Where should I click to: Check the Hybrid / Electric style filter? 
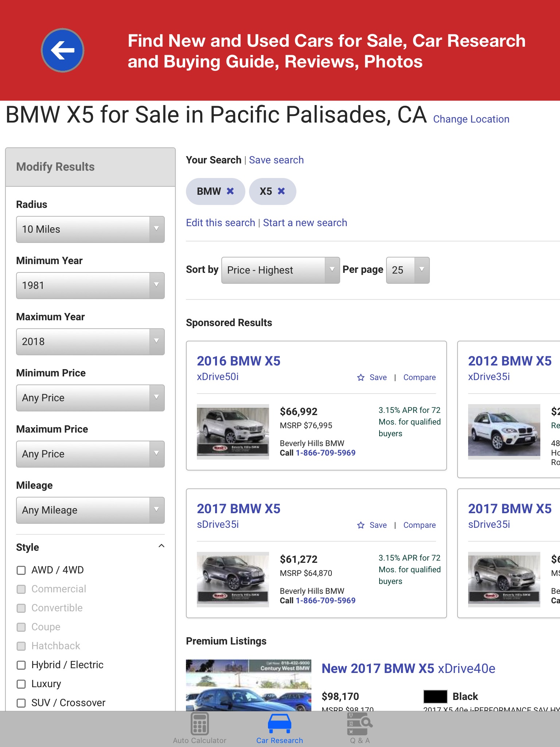(22, 665)
